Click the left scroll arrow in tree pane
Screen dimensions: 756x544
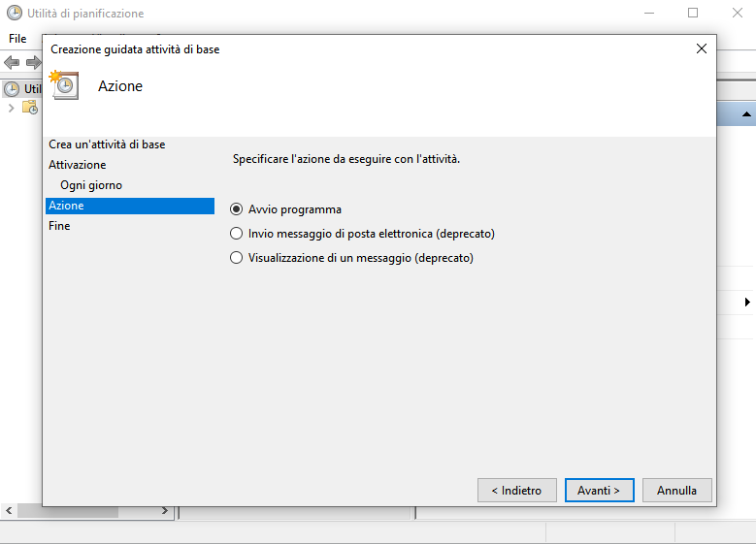pos(9,510)
